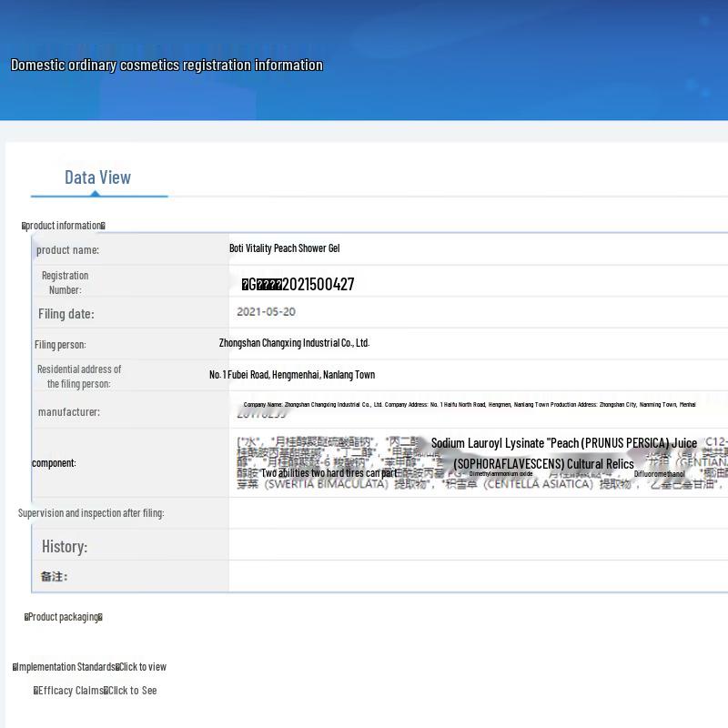This screenshot has height=728, width=728.
Task: Click the manufacturer row label
Action: [69, 412]
